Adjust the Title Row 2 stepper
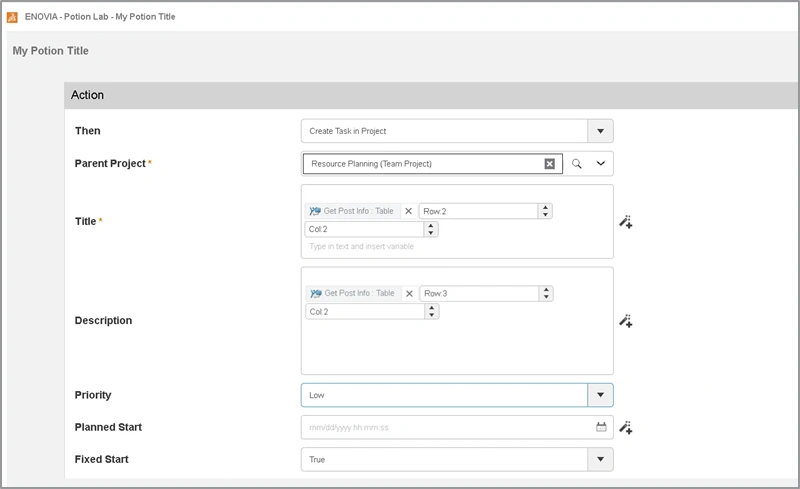 (x=545, y=211)
